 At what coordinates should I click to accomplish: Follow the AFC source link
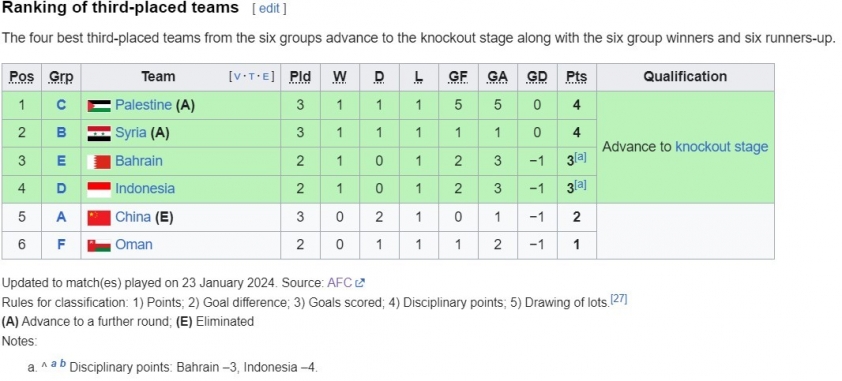coord(340,283)
